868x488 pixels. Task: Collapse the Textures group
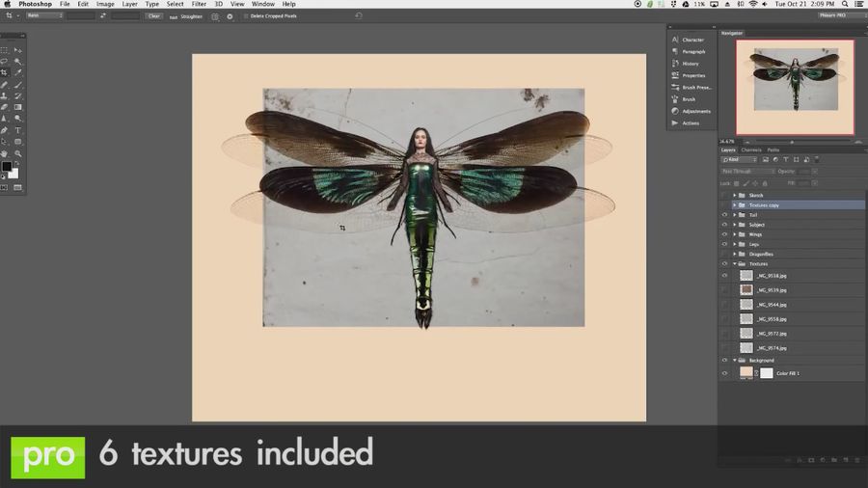coord(735,264)
